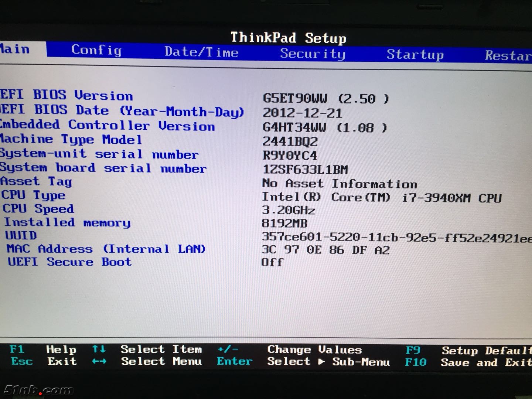Click the Main tab

tap(15, 49)
